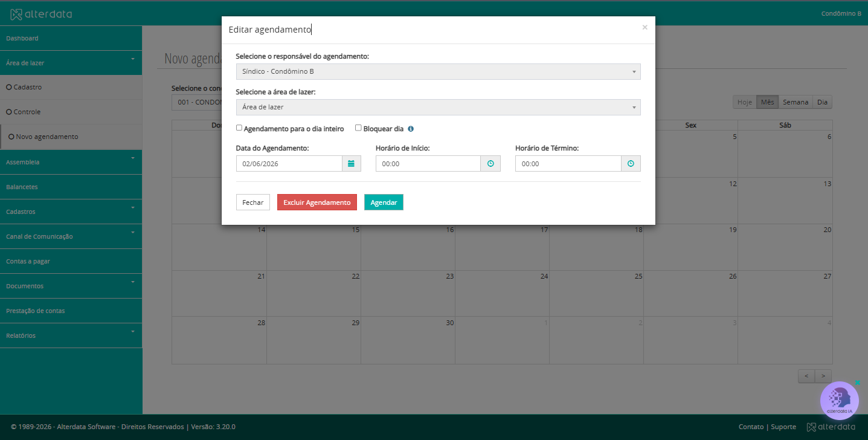This screenshot has height=440, width=868.
Task: Expand the Assembleia sidebar menu
Action: 71,162
